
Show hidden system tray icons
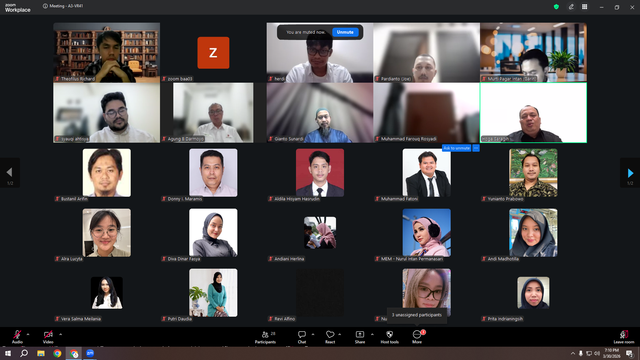[573, 353]
